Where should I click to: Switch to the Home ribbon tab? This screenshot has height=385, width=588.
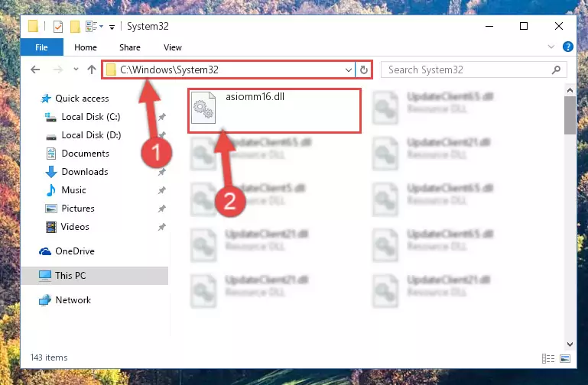click(x=86, y=47)
